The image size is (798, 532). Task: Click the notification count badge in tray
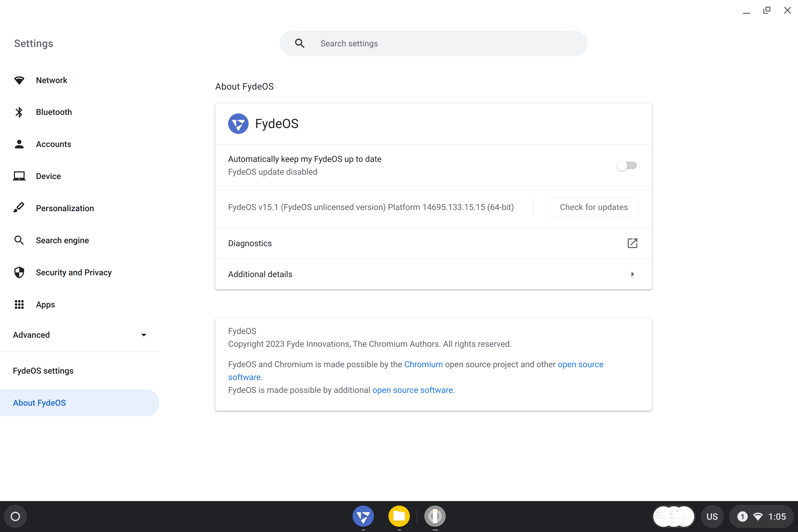pyautogui.click(x=742, y=517)
